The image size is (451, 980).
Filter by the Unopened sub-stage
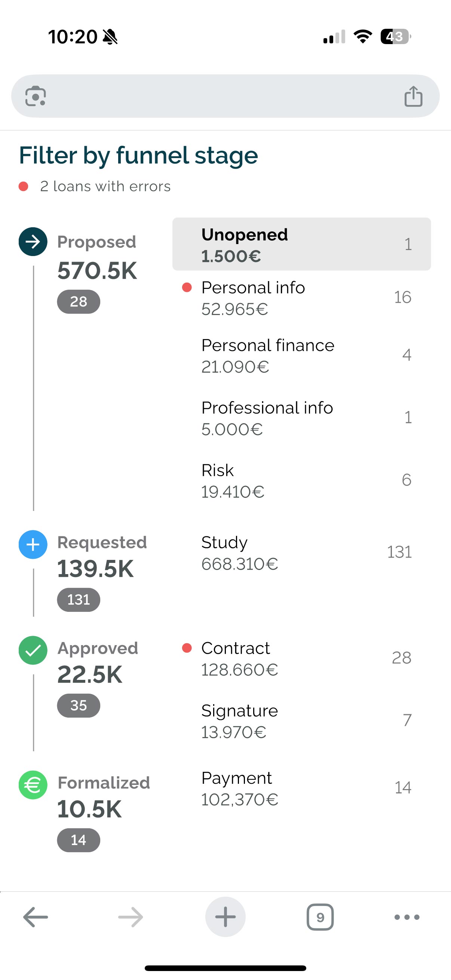point(301,244)
